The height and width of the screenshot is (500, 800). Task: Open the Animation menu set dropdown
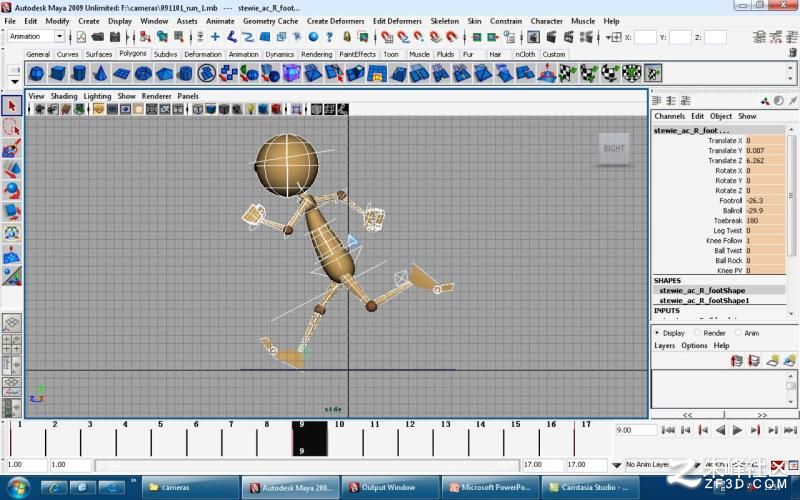tap(60, 36)
